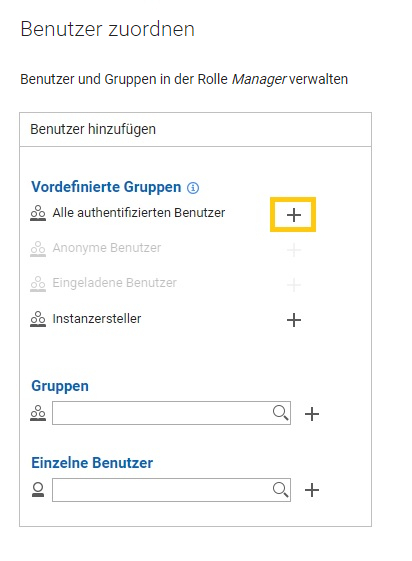Click the Benutzer hinzufügen panel header

click(196, 130)
